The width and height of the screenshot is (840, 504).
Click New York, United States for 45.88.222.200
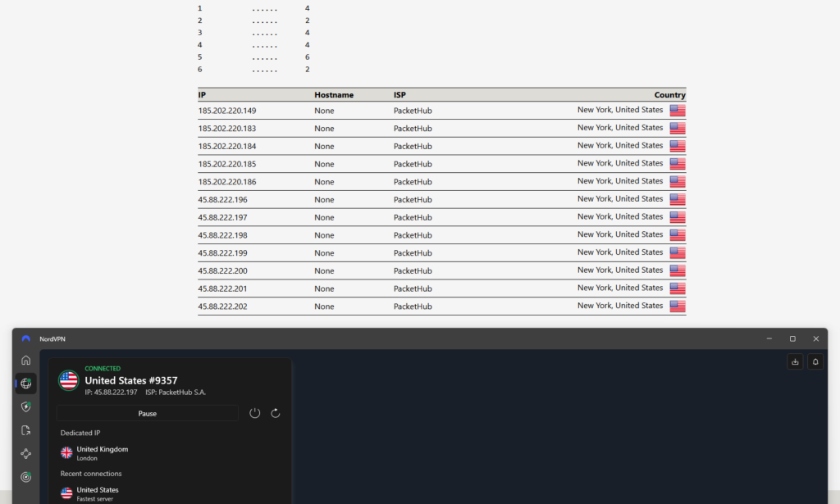(620, 270)
